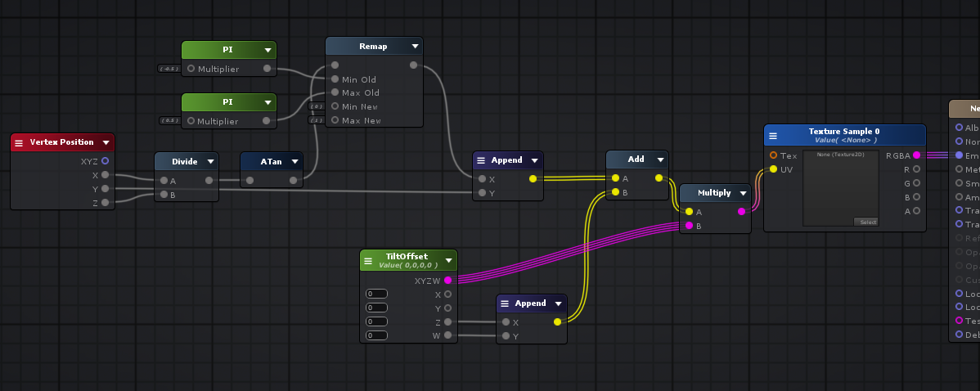
Task: Expand the Remap node dropdown arrow
Action: [x=415, y=47]
